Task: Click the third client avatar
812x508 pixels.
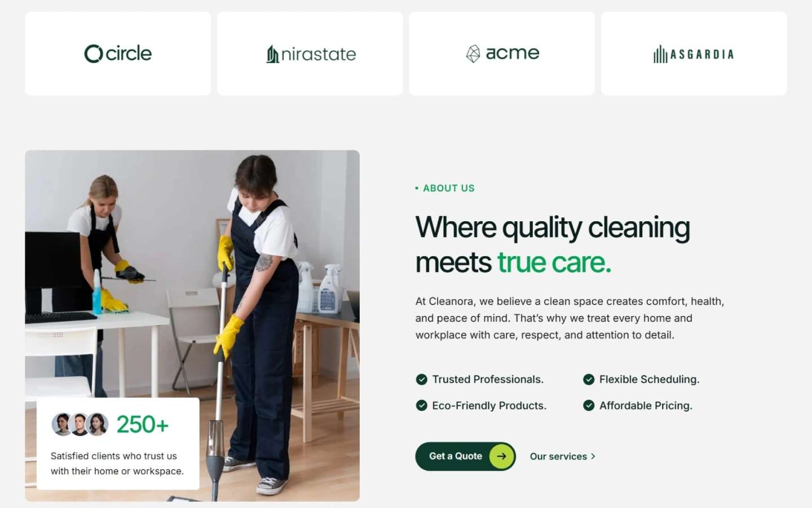Action: click(98, 424)
